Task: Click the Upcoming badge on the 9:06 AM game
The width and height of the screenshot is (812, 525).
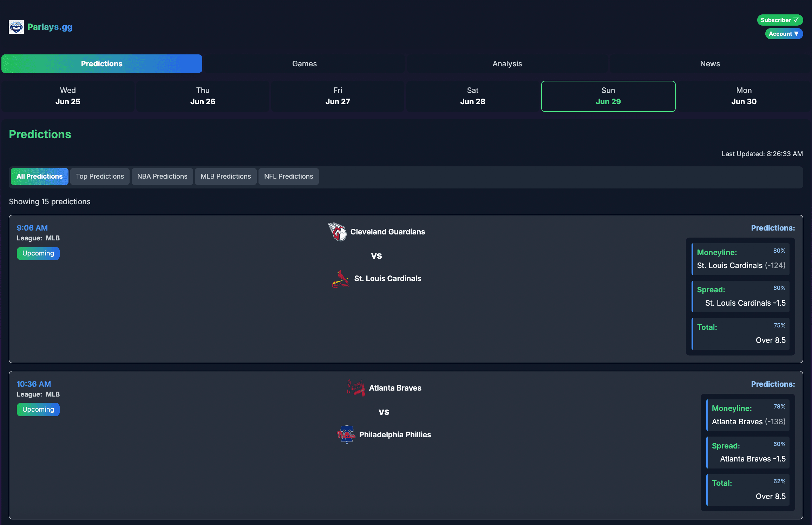Action: coord(38,253)
